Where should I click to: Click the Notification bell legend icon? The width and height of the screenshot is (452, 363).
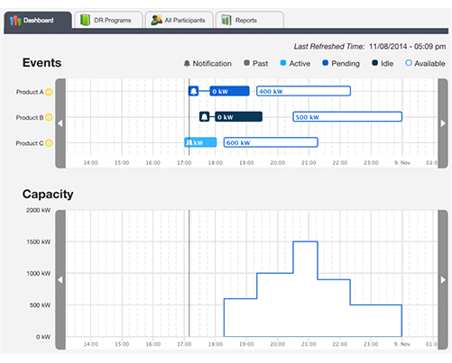point(187,63)
